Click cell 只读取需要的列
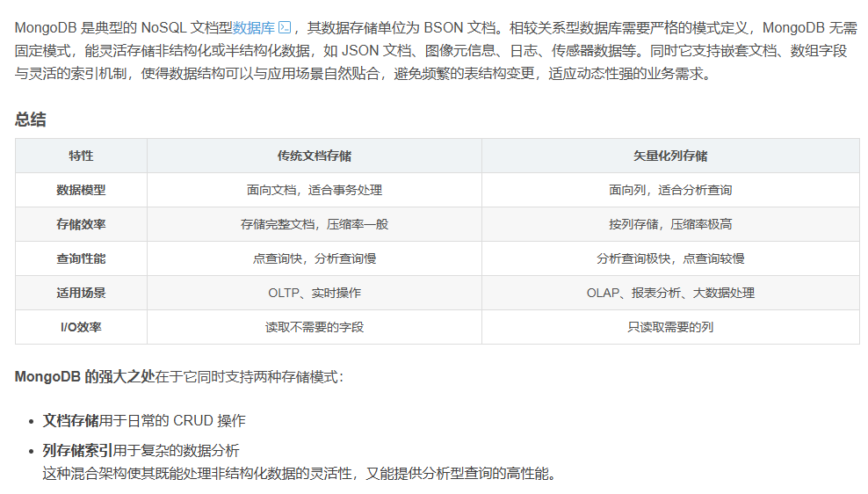Screen dimensions: 868x494 [x=670, y=327]
